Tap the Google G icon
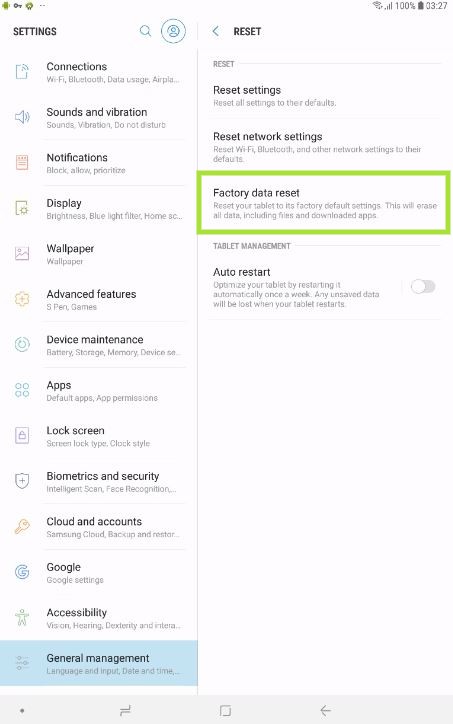The width and height of the screenshot is (453, 724). point(22,572)
